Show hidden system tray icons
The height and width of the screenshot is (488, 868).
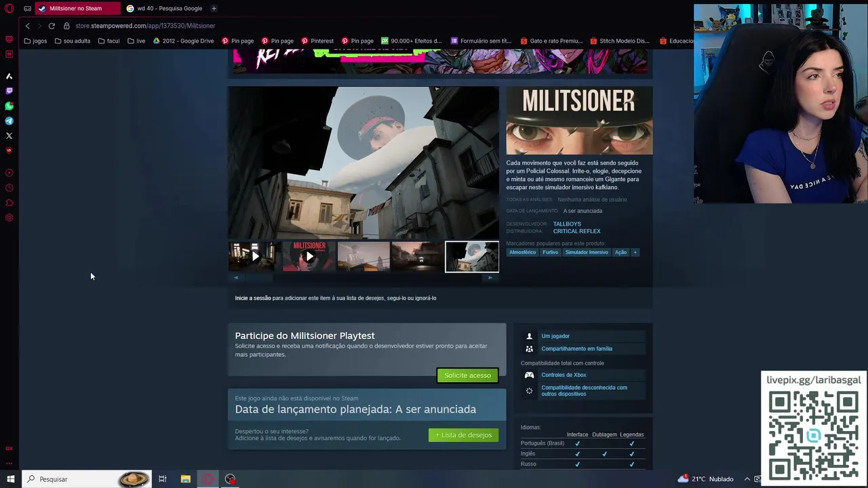coord(747,479)
